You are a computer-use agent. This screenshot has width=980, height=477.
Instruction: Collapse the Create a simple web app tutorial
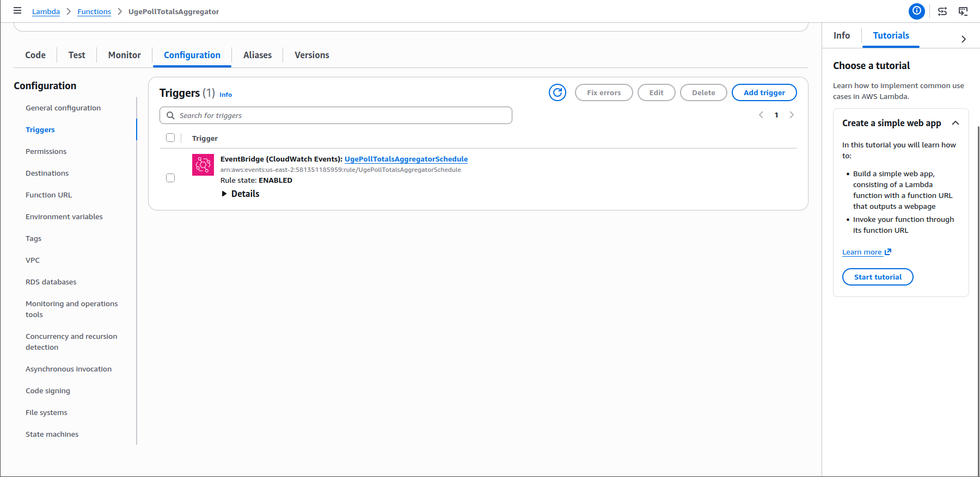pyautogui.click(x=955, y=123)
